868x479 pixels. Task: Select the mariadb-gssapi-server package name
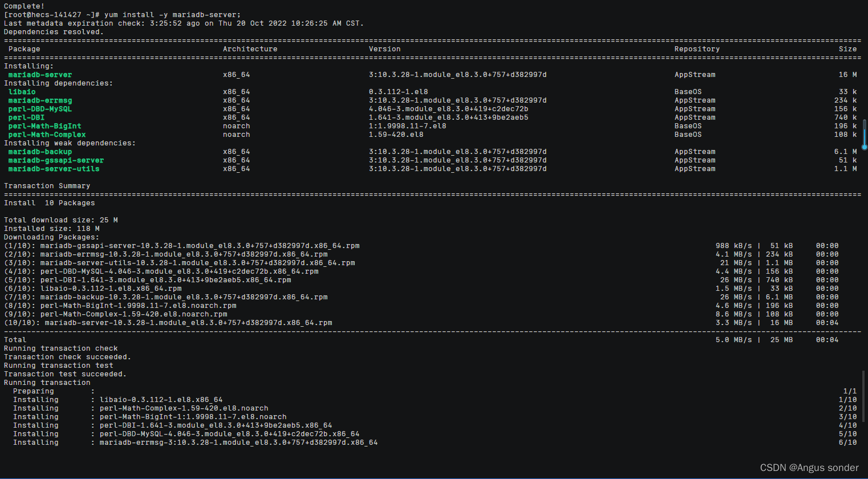coord(55,160)
